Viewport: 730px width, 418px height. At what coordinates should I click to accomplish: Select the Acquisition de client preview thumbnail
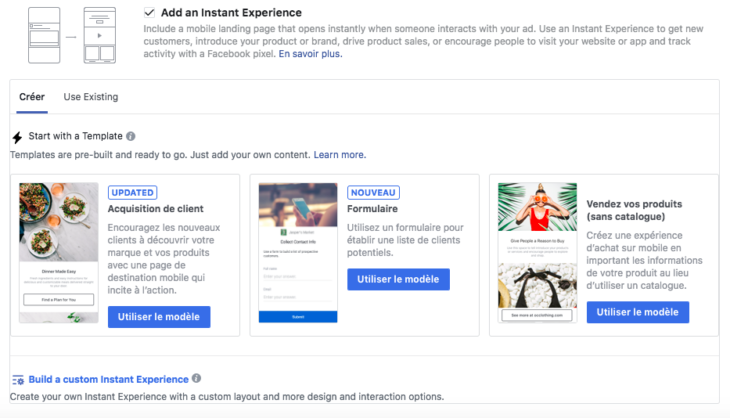click(x=59, y=252)
